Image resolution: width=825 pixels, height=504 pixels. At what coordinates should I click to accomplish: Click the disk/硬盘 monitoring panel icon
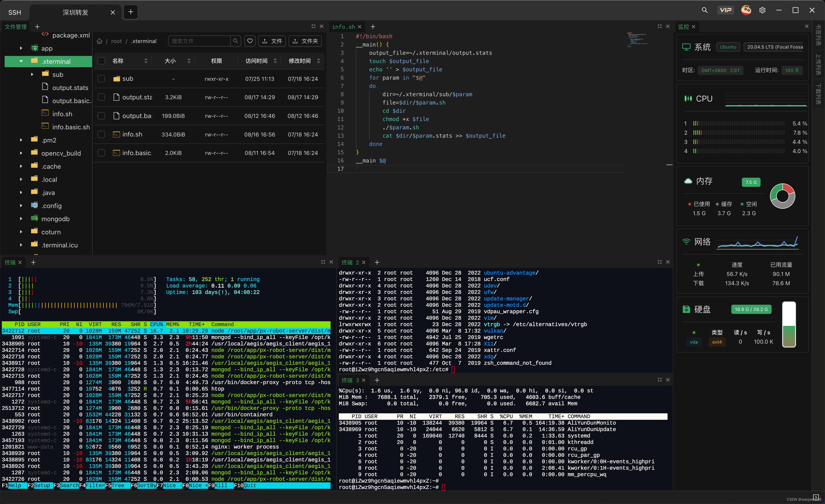click(x=686, y=309)
